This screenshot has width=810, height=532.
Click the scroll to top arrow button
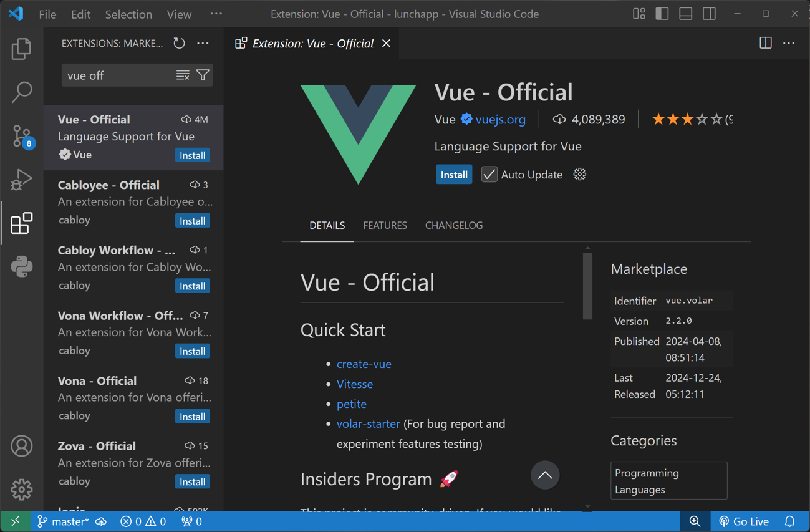click(545, 475)
